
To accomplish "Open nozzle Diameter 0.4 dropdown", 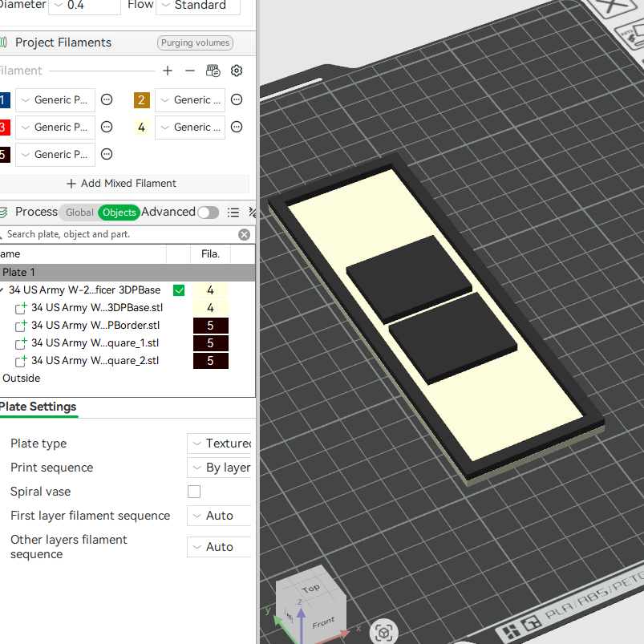I will pos(84,6).
